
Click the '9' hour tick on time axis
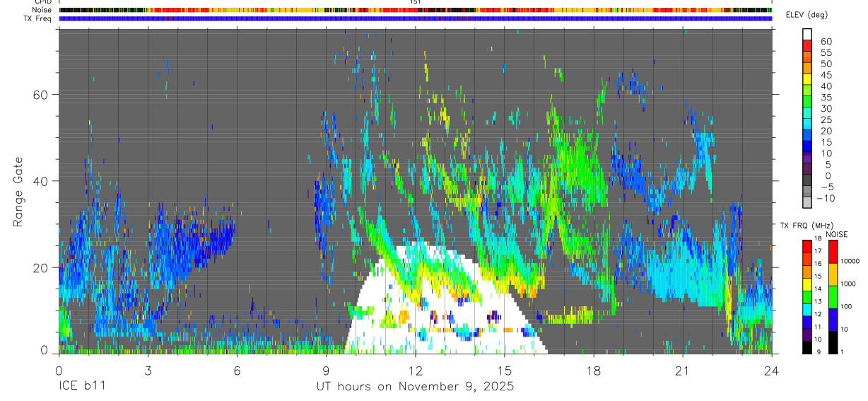click(x=327, y=371)
